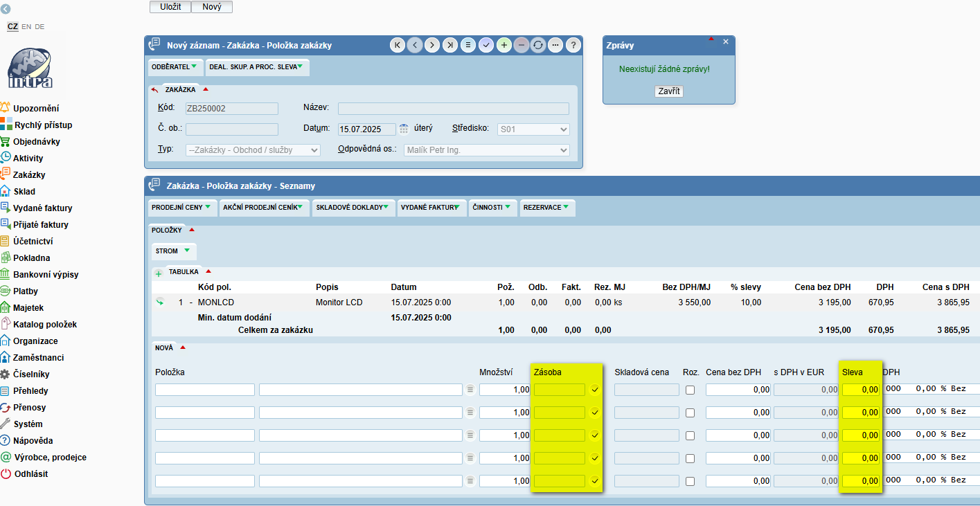Open the calendar picker next to Datum
980x506 pixels.
click(404, 129)
